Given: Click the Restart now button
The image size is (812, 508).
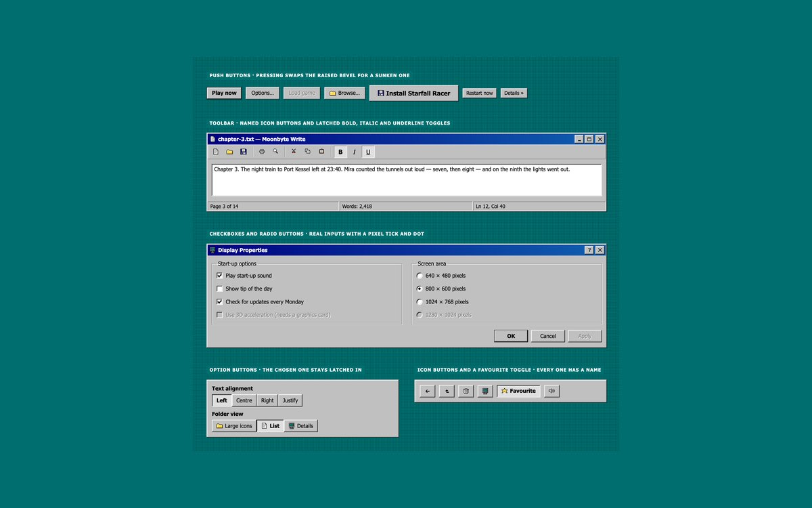Looking at the screenshot, I should (479, 93).
